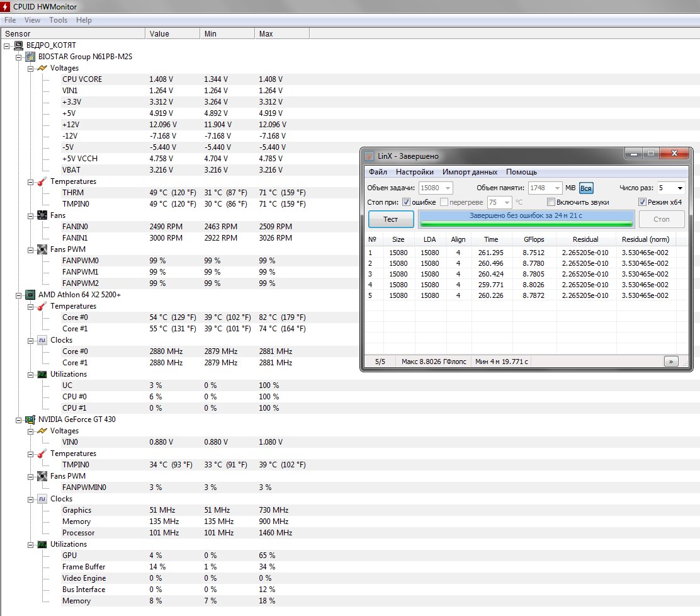Click the lightning icon beside motherboard Voltages
This screenshot has width=700, height=616.
click(42, 68)
